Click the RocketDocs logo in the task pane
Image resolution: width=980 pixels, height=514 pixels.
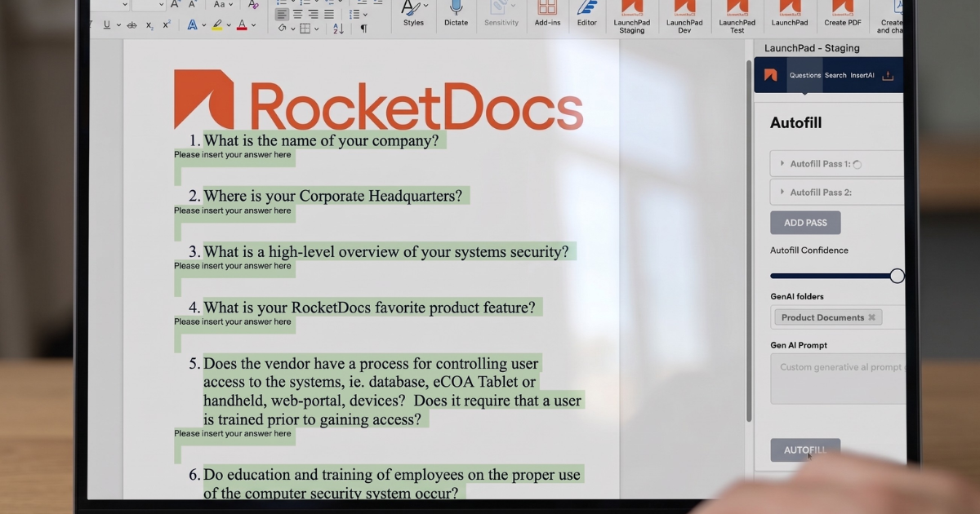click(x=770, y=75)
